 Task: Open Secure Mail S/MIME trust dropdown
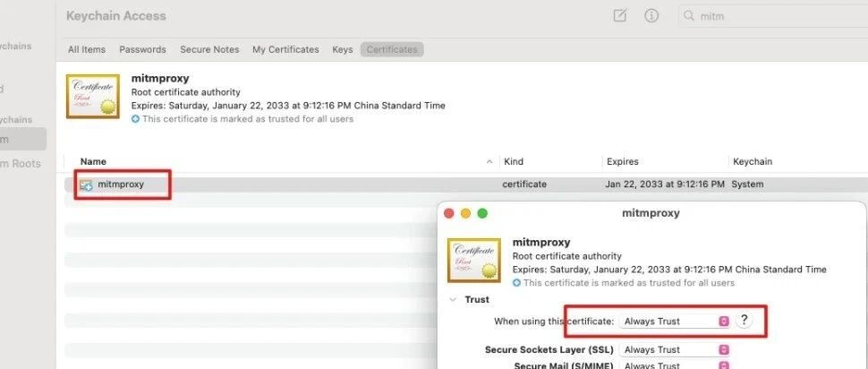674,365
